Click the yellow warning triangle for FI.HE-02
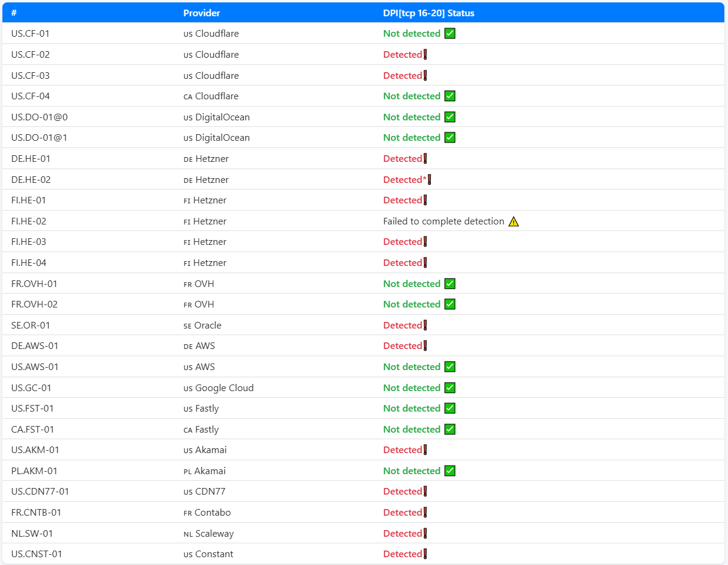This screenshot has height=565, width=728. [x=513, y=221]
